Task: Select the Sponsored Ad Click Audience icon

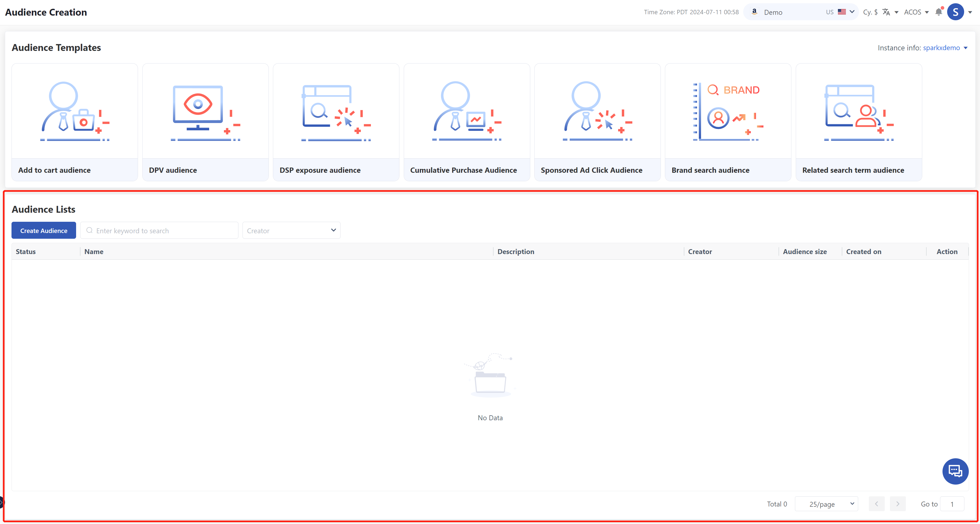Action: point(597,111)
